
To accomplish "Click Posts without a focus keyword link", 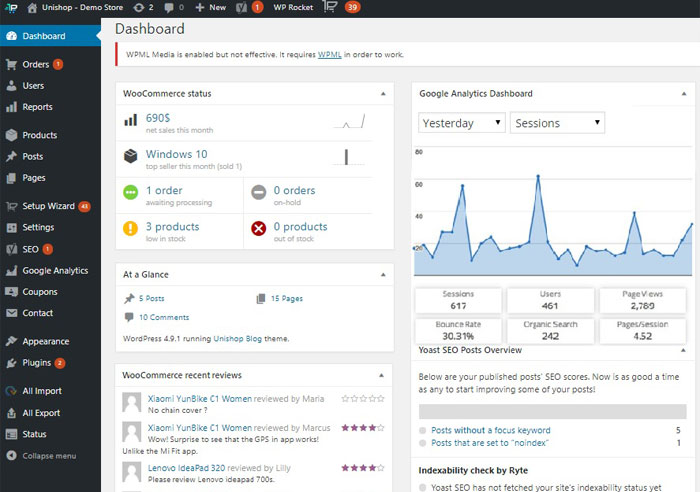I will click(x=490, y=430).
